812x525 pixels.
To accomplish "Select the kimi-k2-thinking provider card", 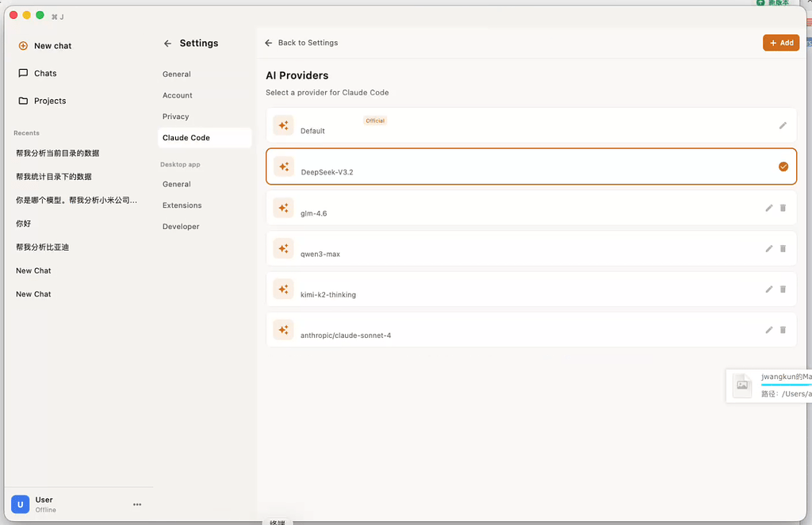I will click(x=531, y=289).
